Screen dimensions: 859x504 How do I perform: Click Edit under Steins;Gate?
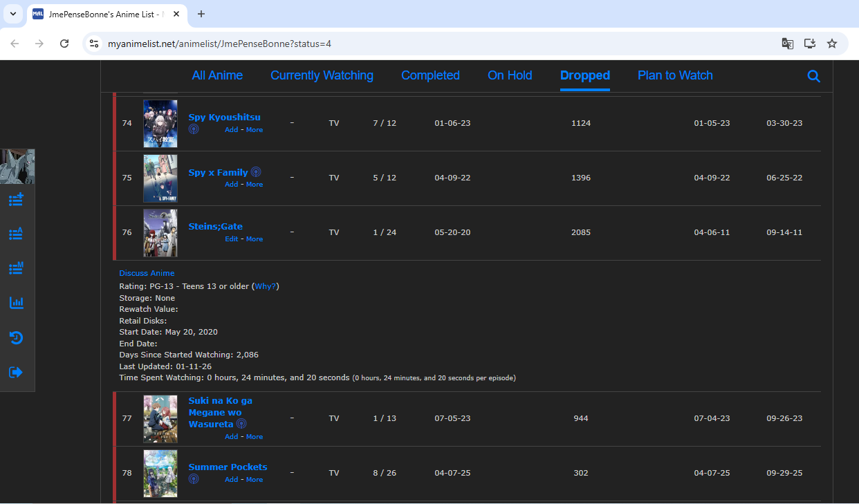[231, 239]
